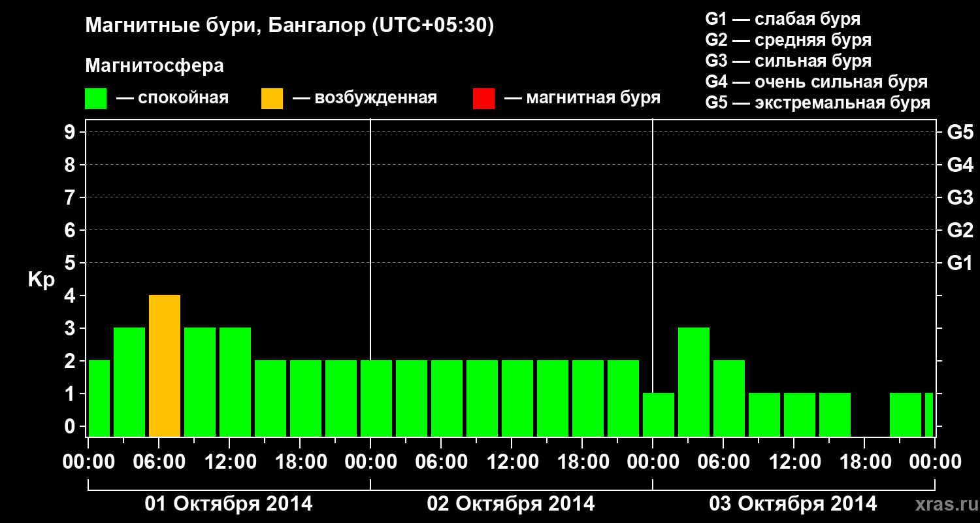This screenshot has width=980, height=523.
Task: Click the '— магнитная буря' legend label
Action: point(582,98)
